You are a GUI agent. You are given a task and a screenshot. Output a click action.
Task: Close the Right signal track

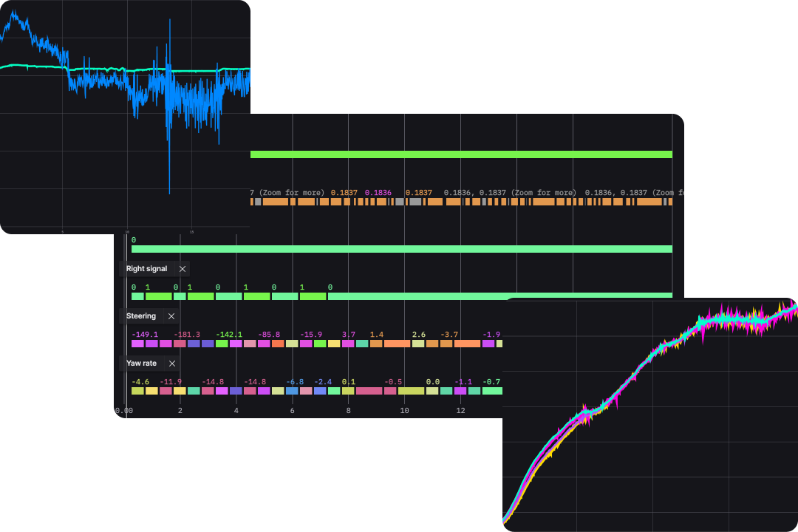(x=182, y=268)
